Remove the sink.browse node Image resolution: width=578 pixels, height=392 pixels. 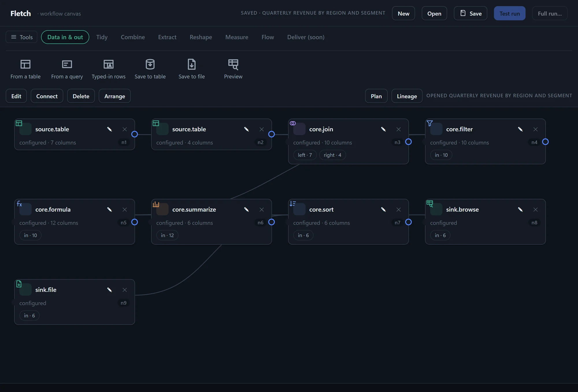(536, 210)
